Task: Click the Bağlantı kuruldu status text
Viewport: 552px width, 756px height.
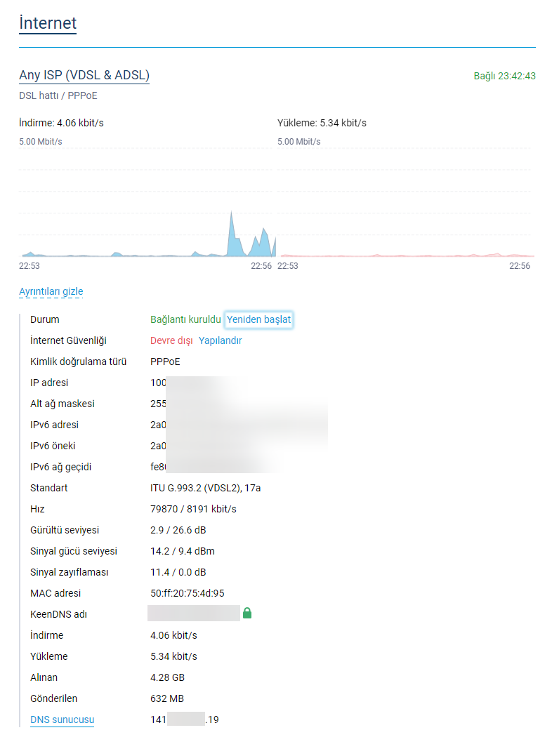Action: [185, 319]
